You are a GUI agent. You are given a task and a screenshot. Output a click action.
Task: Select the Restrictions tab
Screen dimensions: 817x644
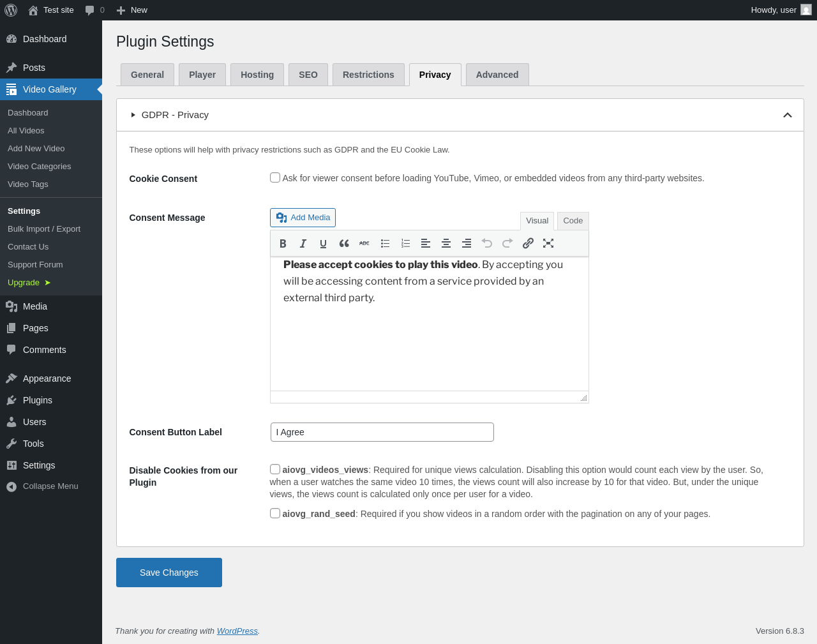(368, 75)
